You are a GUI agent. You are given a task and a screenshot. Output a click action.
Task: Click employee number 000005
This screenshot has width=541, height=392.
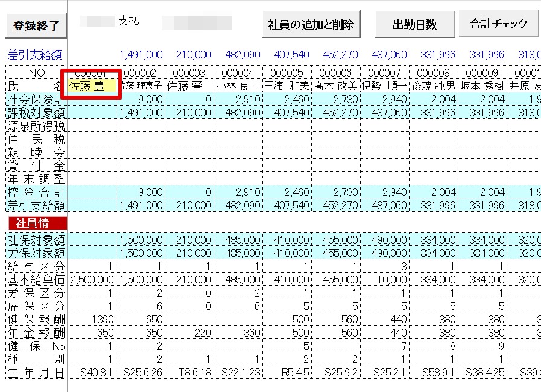pyautogui.click(x=287, y=72)
